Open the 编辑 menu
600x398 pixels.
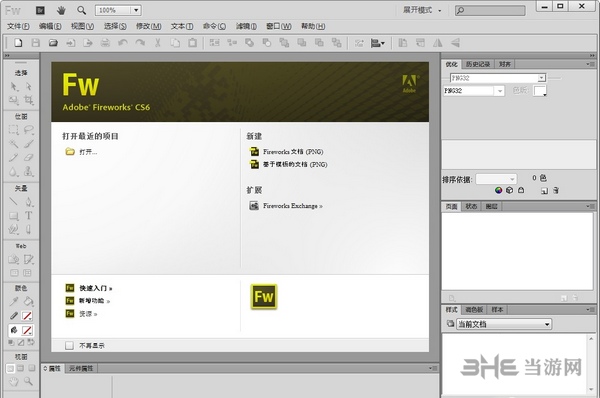click(50, 26)
